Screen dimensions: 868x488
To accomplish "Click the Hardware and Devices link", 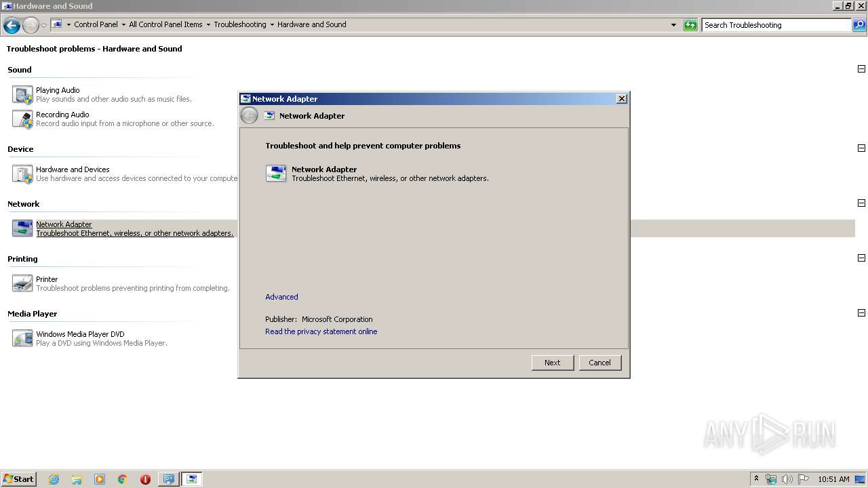I will point(73,169).
